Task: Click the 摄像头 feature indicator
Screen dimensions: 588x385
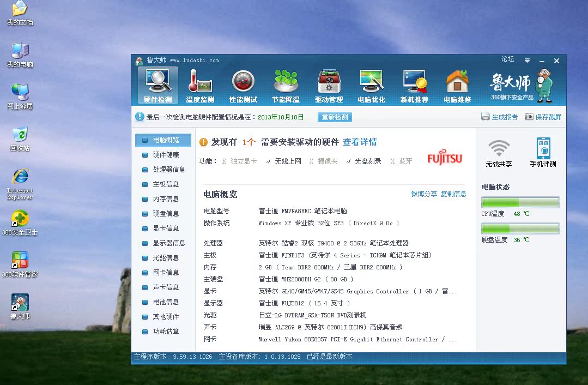Action: pyautogui.click(x=323, y=161)
